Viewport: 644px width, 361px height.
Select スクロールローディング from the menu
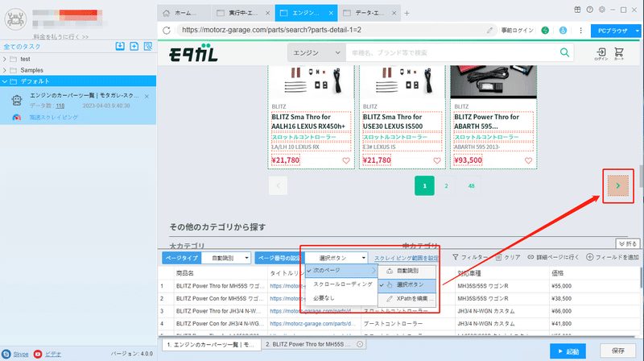click(x=341, y=284)
